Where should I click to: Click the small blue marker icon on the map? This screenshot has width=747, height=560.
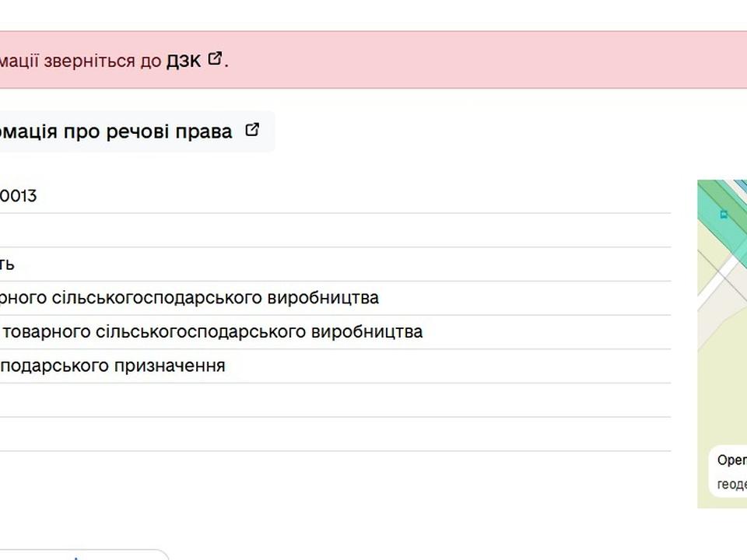click(725, 214)
